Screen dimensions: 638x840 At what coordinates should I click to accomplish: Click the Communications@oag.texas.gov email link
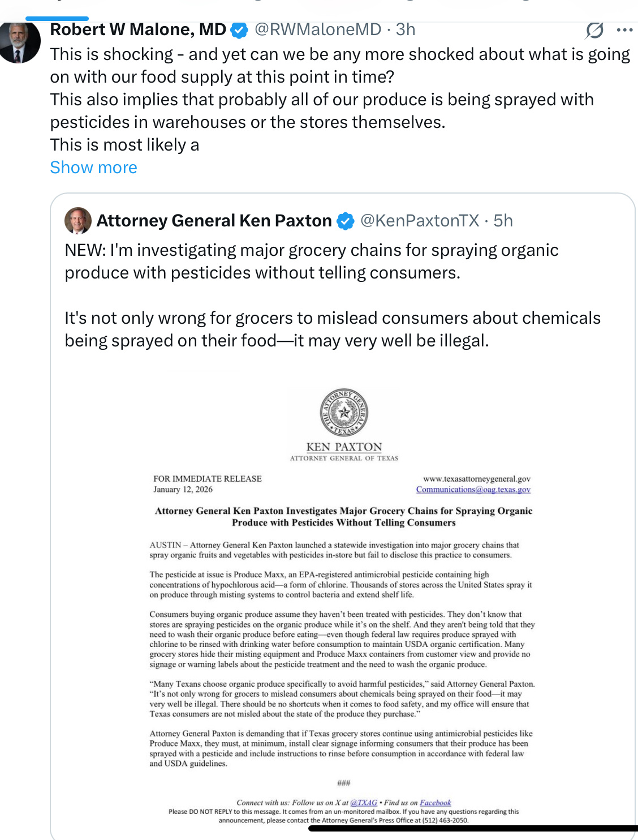pos(473,490)
